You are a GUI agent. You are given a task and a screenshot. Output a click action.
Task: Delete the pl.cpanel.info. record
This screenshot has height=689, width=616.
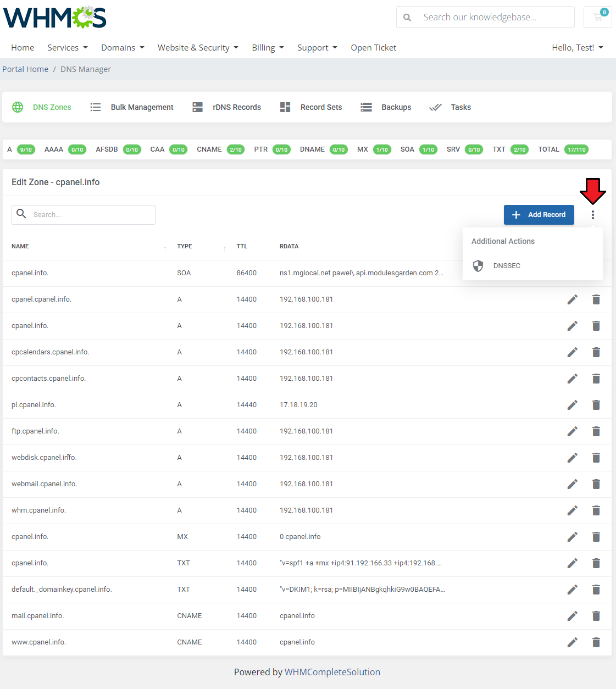tap(596, 405)
